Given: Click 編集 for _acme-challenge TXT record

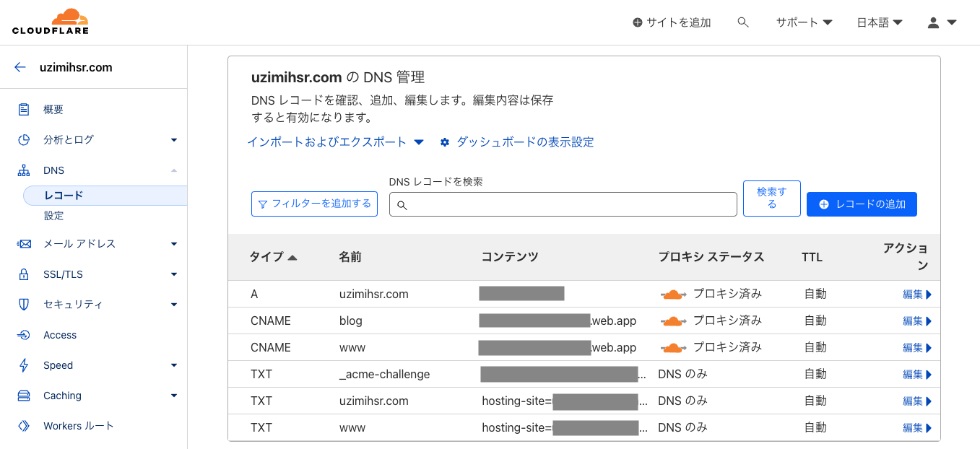Looking at the screenshot, I should pos(917,375).
